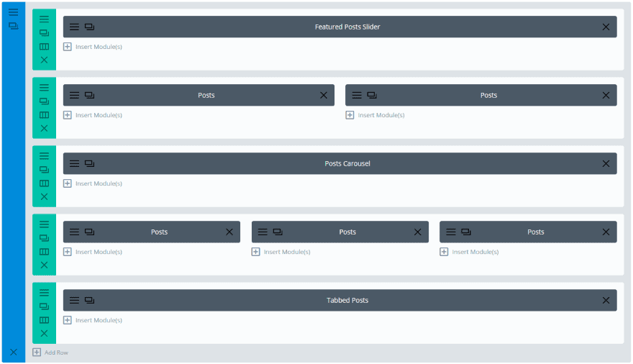This screenshot has height=364, width=633.
Task: Open settings for the Tabbed Posts row
Action: point(44,292)
